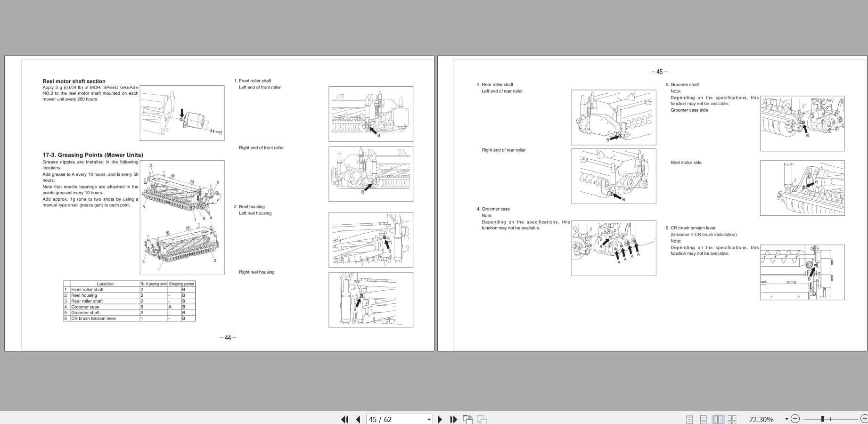Toggle continuous scrolling page mode
The width and height of the screenshot is (868, 424).
tap(703, 419)
